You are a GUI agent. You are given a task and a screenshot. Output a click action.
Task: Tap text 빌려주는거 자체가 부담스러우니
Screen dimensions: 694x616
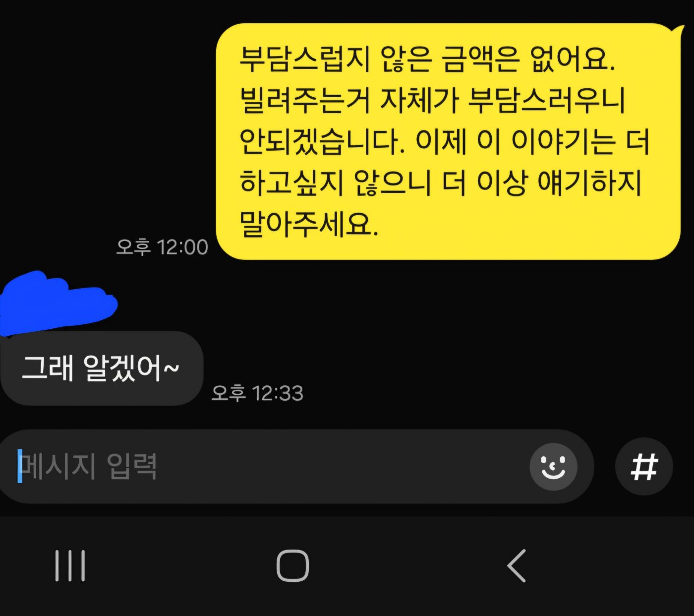tap(432, 100)
